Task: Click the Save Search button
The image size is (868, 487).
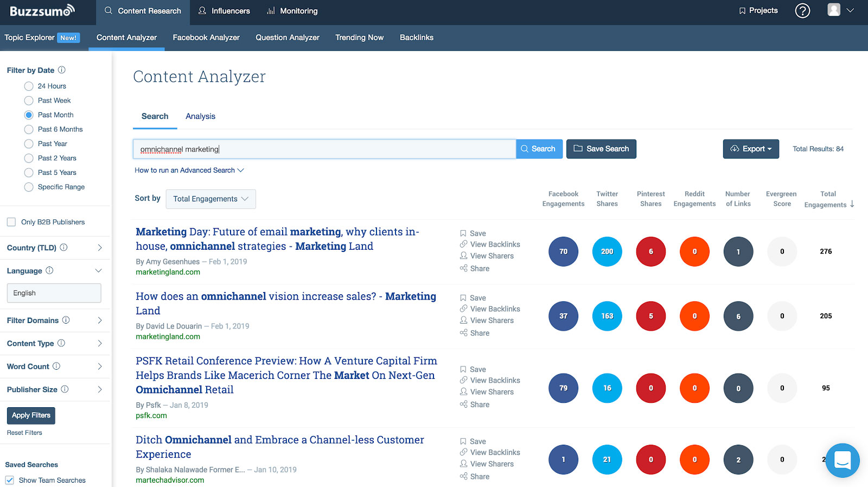Action: pos(601,149)
